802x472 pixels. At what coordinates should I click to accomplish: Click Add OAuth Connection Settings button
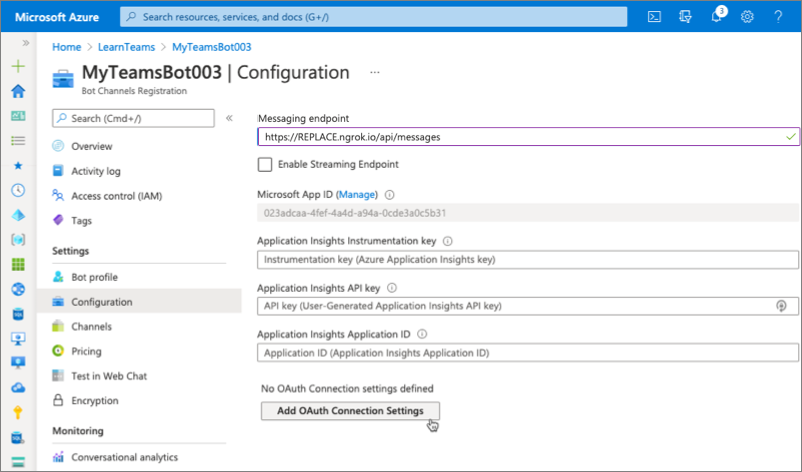[350, 411]
